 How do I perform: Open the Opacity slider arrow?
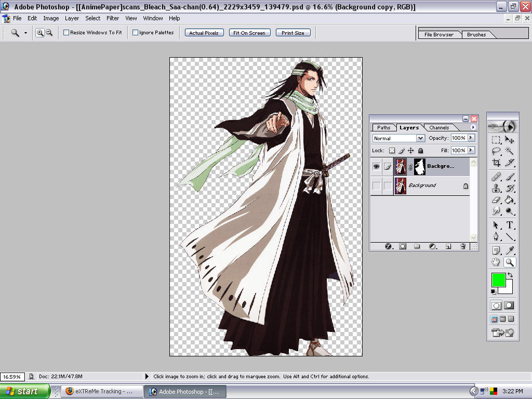471,138
